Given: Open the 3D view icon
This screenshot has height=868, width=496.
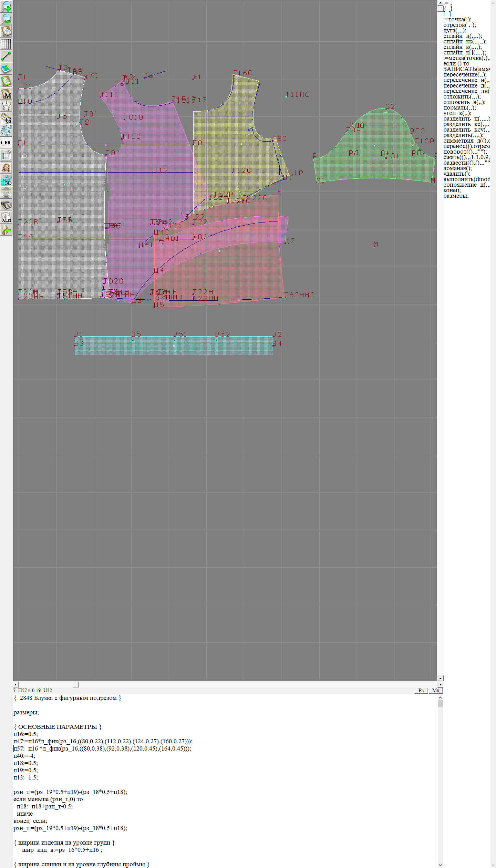Looking at the screenshot, I should (x=6, y=180).
